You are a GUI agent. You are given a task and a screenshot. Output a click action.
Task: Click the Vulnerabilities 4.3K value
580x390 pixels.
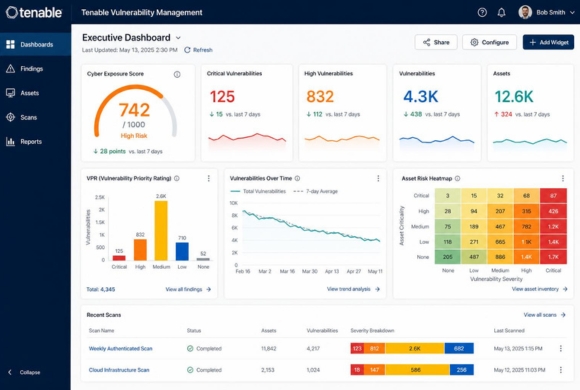coord(421,97)
